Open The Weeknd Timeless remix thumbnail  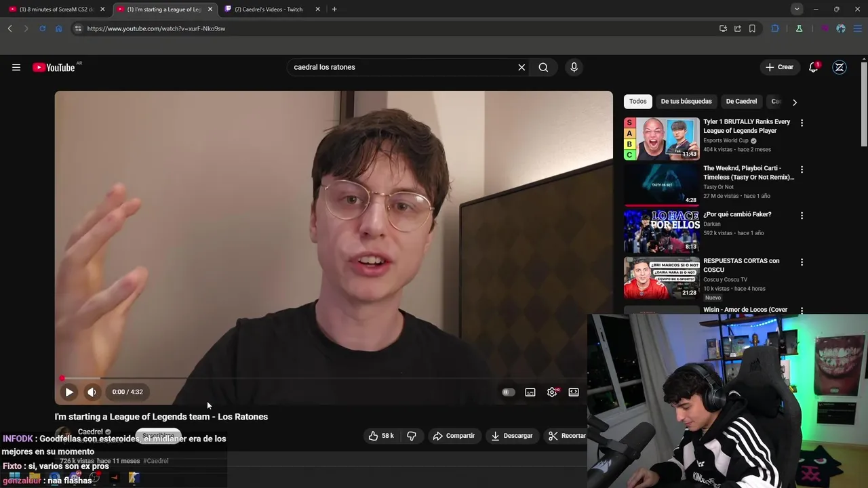coord(661,185)
